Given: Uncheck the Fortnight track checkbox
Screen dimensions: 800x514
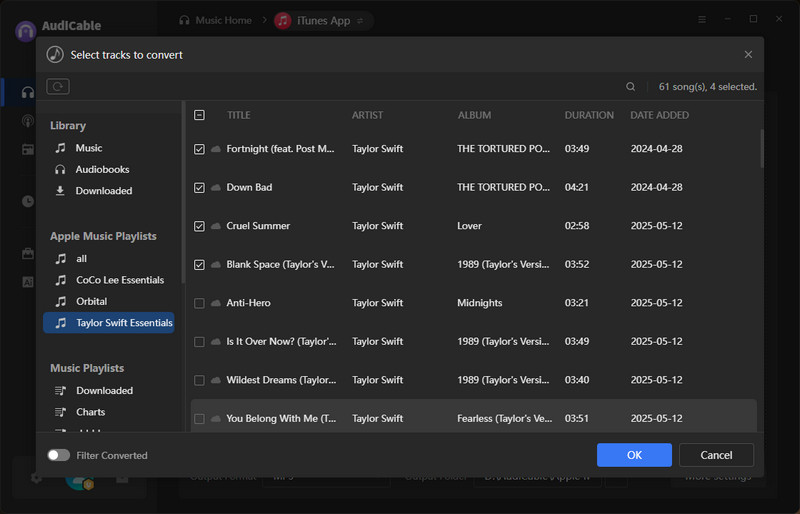Looking at the screenshot, I should point(199,149).
